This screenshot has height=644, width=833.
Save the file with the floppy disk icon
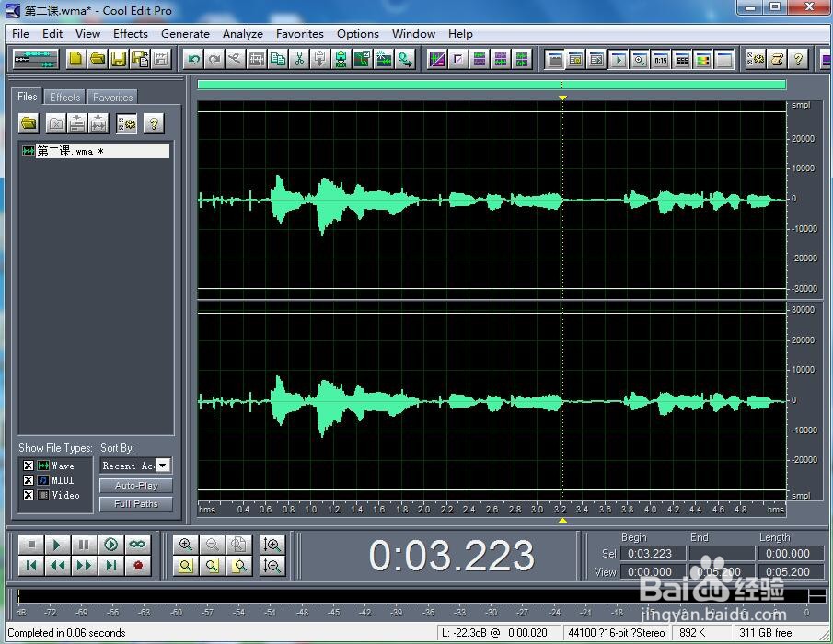119,59
